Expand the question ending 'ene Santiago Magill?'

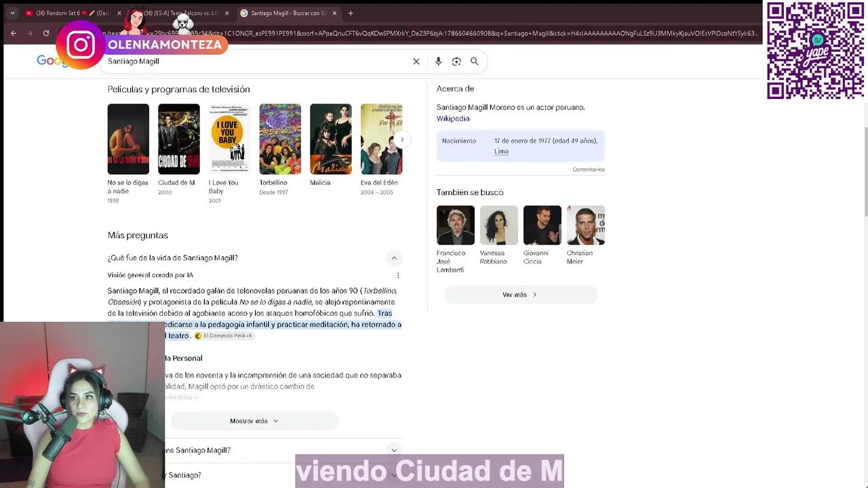pos(393,450)
